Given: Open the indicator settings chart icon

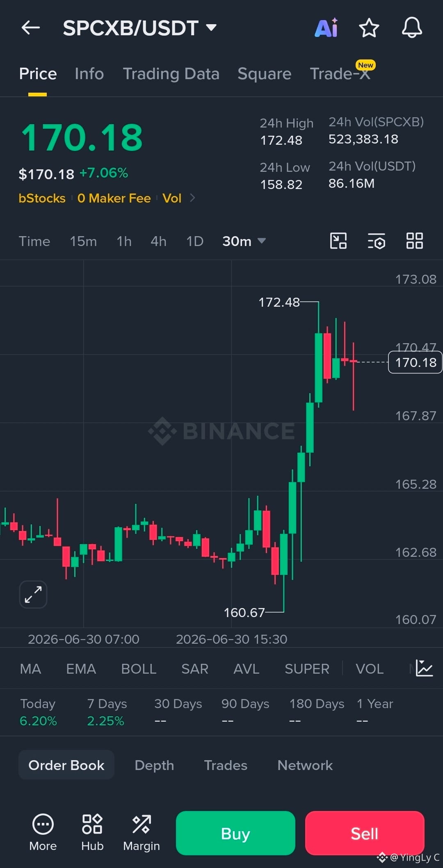Looking at the screenshot, I should (424, 668).
